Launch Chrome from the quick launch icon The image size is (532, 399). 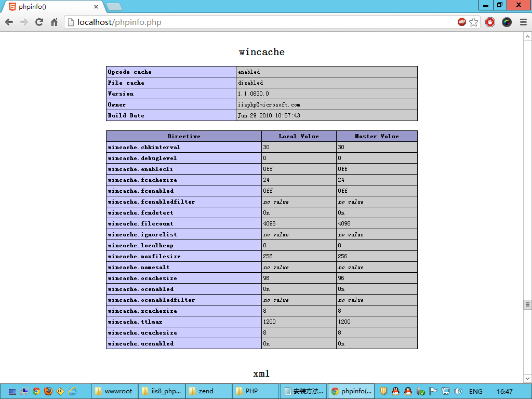click(36, 392)
